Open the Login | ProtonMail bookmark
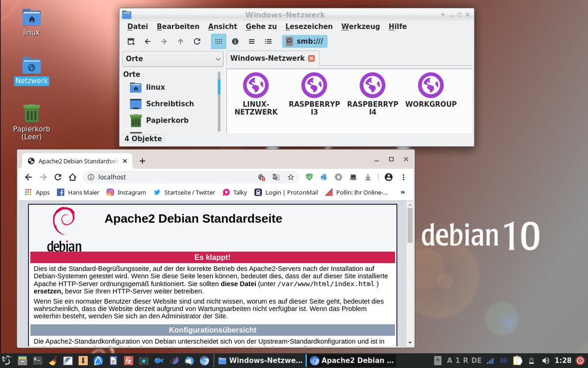The width and height of the screenshot is (588, 368). [x=286, y=192]
